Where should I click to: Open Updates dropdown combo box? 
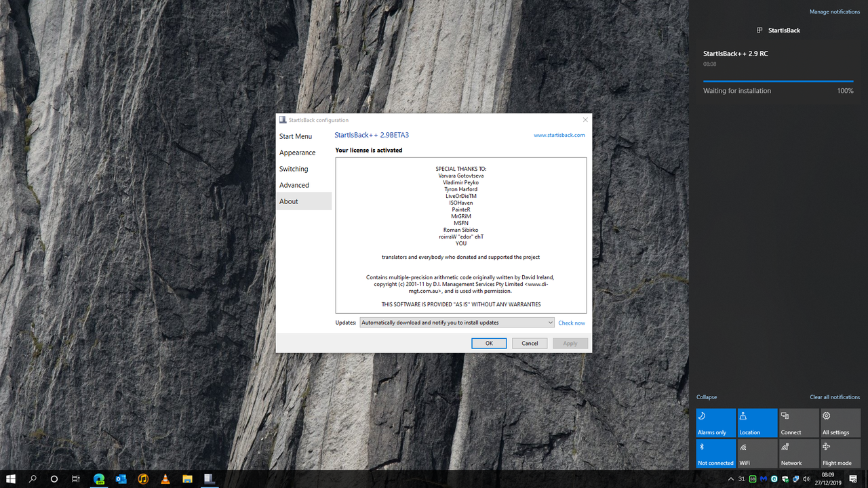click(x=457, y=323)
